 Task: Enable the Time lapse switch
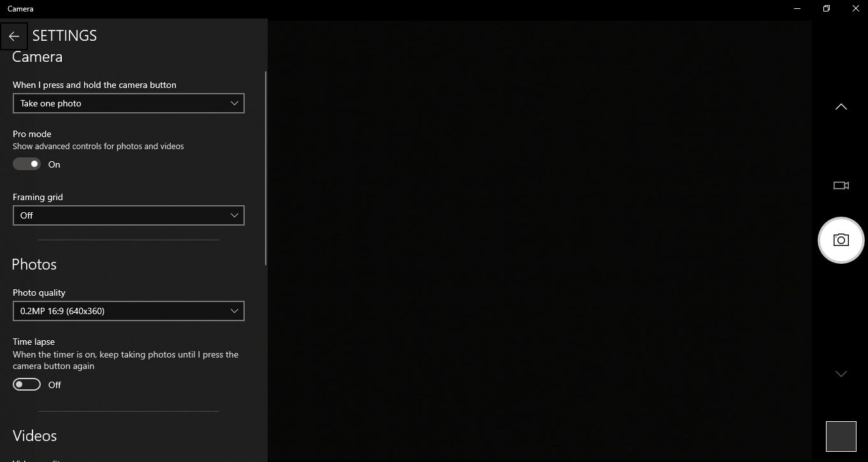(27, 385)
